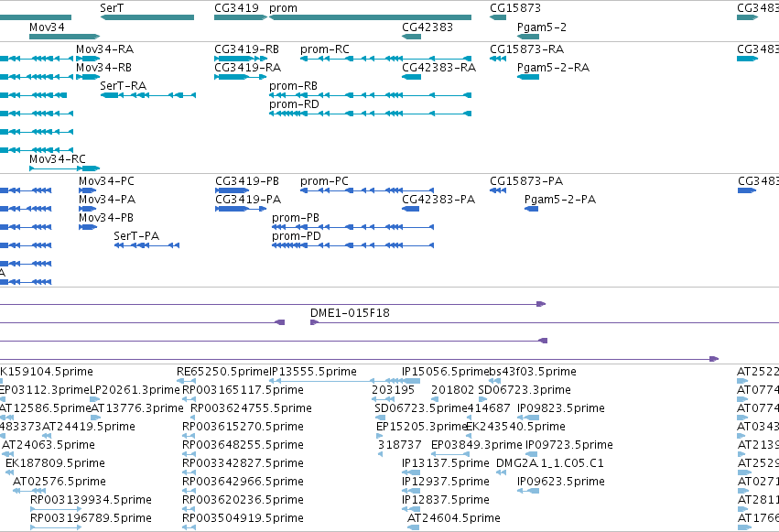Select the AT02576.5prime EST
The height and width of the screenshot is (532, 779).
click(x=29, y=492)
